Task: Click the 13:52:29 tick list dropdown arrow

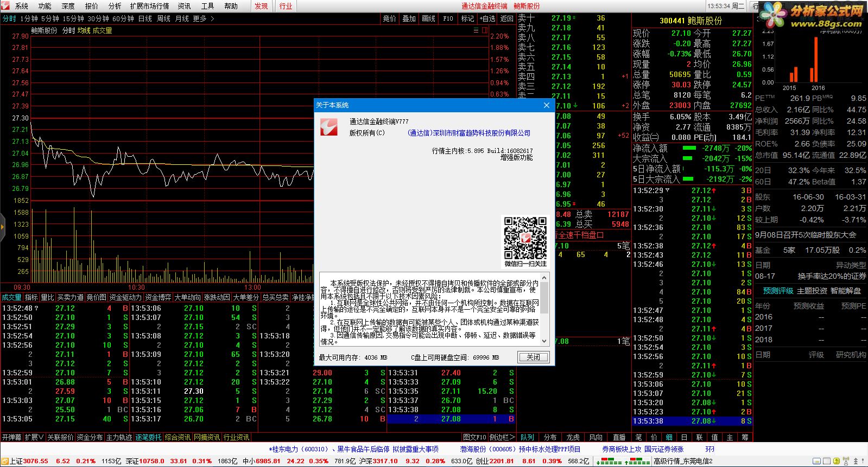Action: tap(667, 190)
